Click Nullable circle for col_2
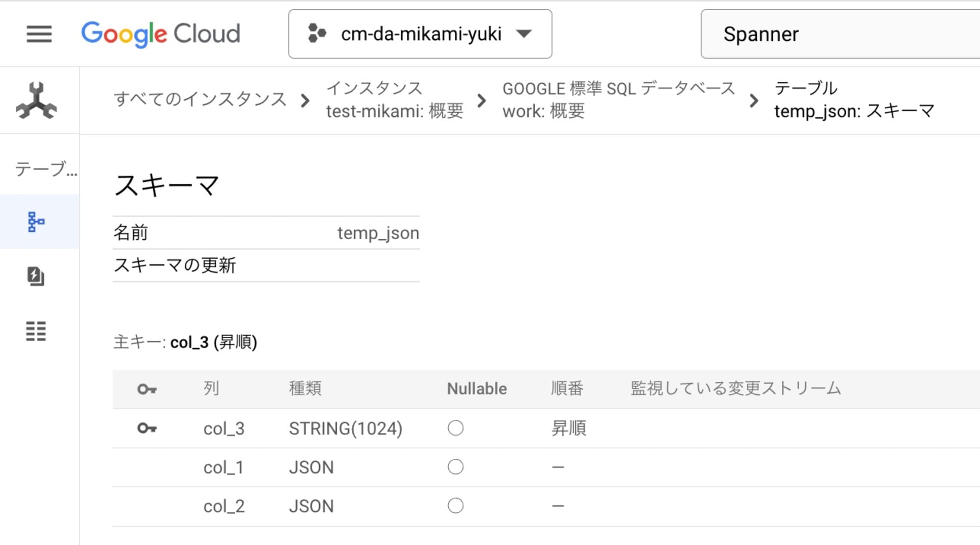The height and width of the screenshot is (545, 980). tap(456, 505)
